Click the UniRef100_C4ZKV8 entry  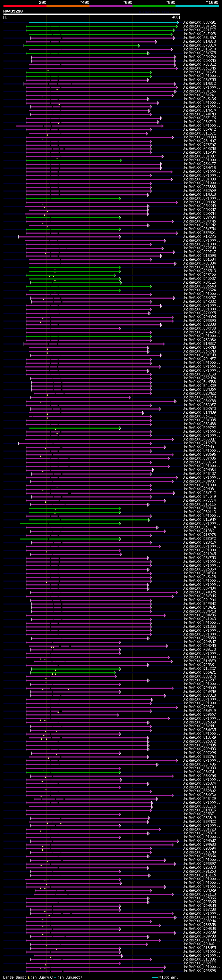(x=199, y=34)
